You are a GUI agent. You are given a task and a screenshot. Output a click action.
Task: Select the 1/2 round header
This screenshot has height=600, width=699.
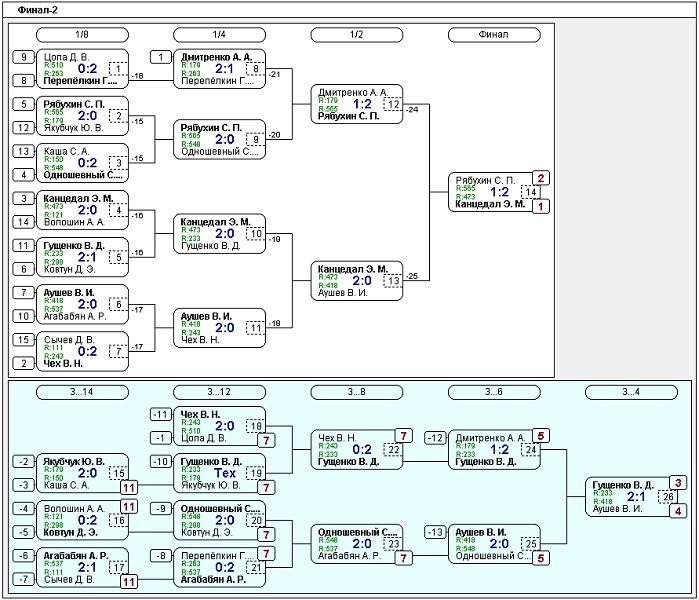[357, 35]
